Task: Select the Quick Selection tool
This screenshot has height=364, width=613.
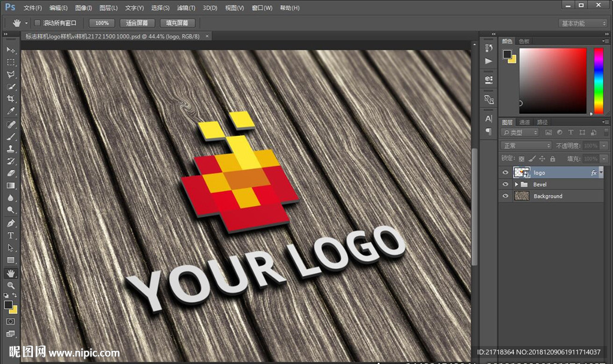Action: pos(11,86)
